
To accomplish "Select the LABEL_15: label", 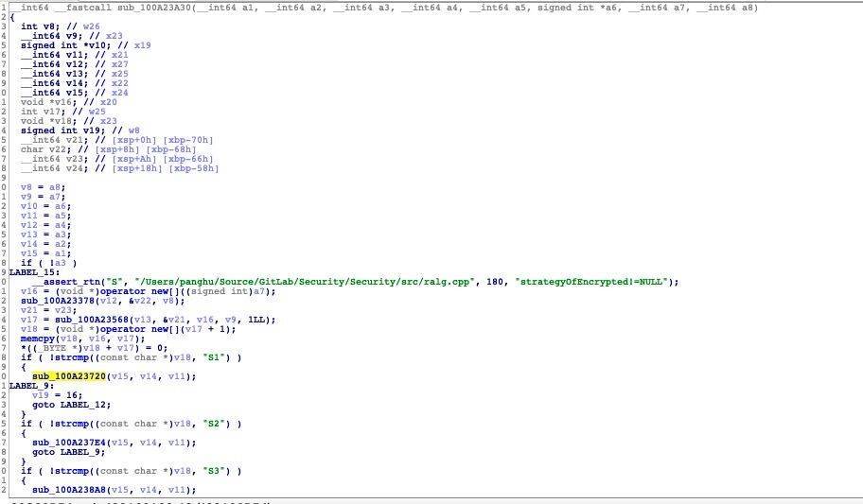I will pos(34,272).
